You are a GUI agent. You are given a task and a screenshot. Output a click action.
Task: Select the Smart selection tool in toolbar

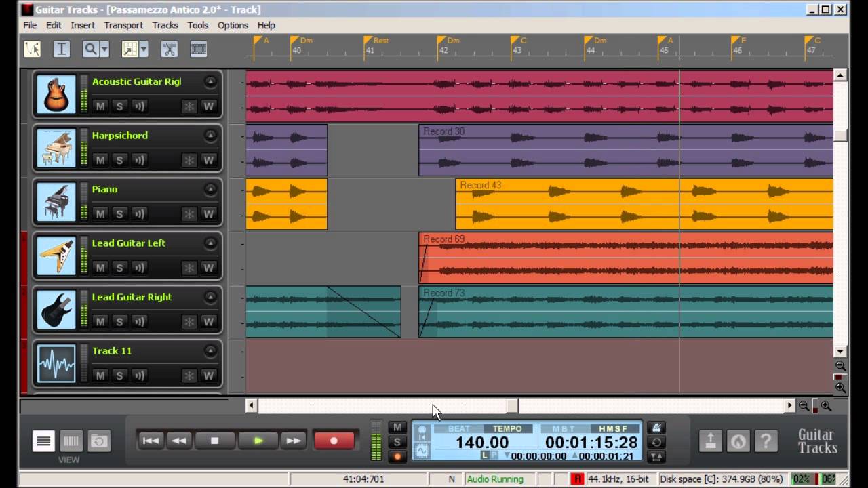(33, 49)
